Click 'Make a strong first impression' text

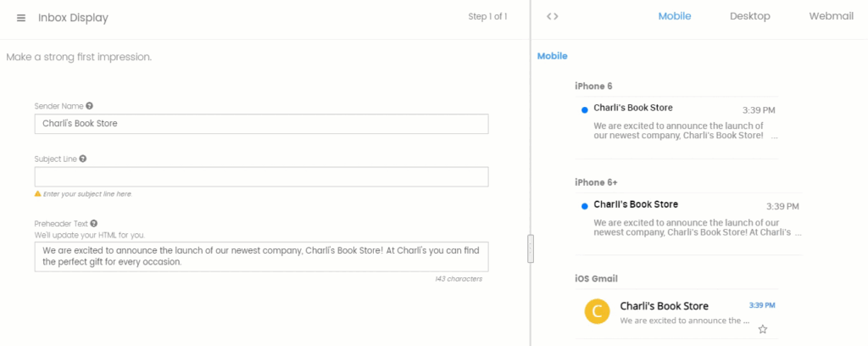click(x=79, y=57)
